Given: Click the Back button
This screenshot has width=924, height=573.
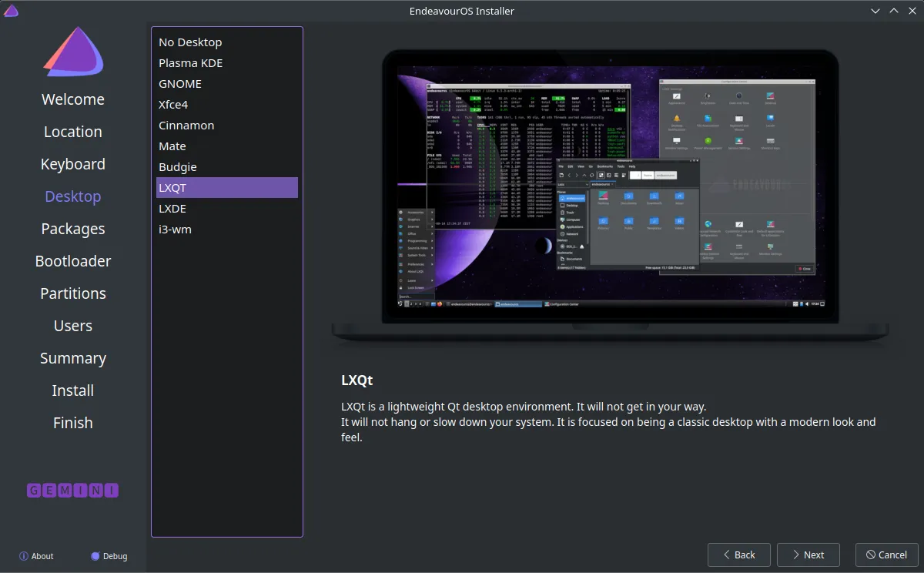Looking at the screenshot, I should [739, 555].
